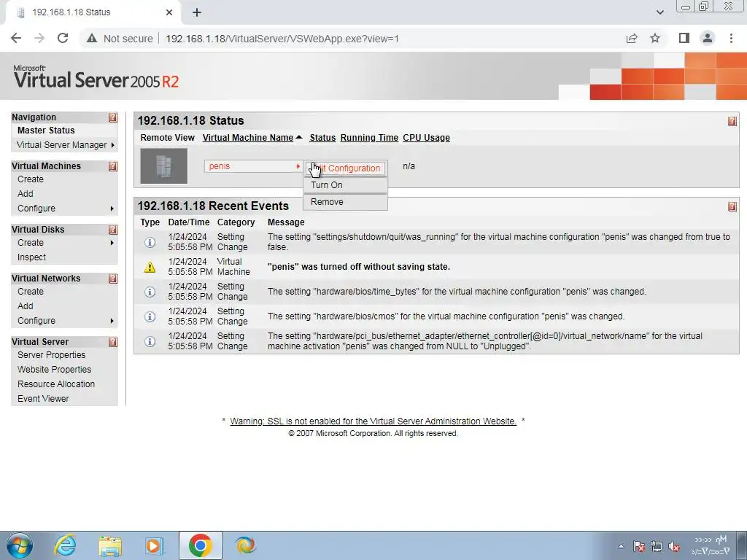This screenshot has width=747, height=560.
Task: Expand the Virtual Server Manager submenu
Action: click(x=113, y=145)
